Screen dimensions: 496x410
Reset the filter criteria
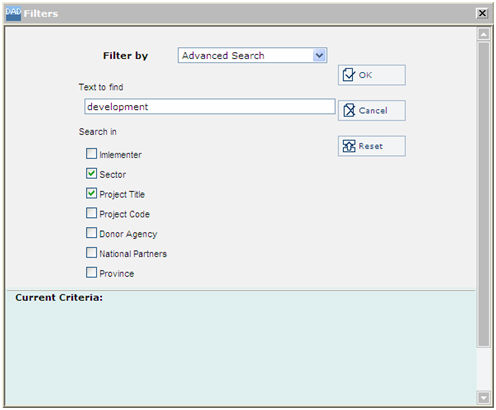(x=372, y=146)
